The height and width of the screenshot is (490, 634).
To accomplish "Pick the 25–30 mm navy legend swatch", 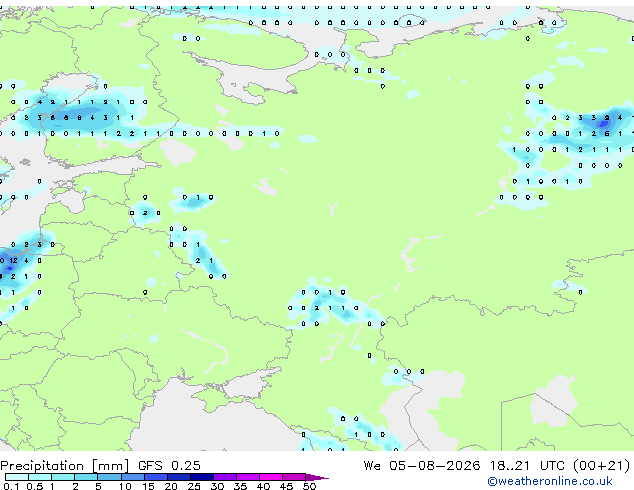I will pyautogui.click(x=201, y=477).
